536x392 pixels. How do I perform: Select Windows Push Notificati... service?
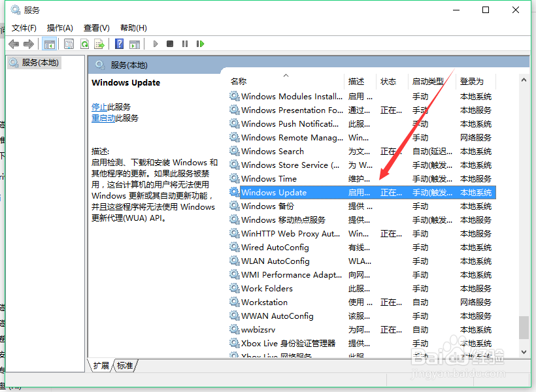[x=290, y=123]
